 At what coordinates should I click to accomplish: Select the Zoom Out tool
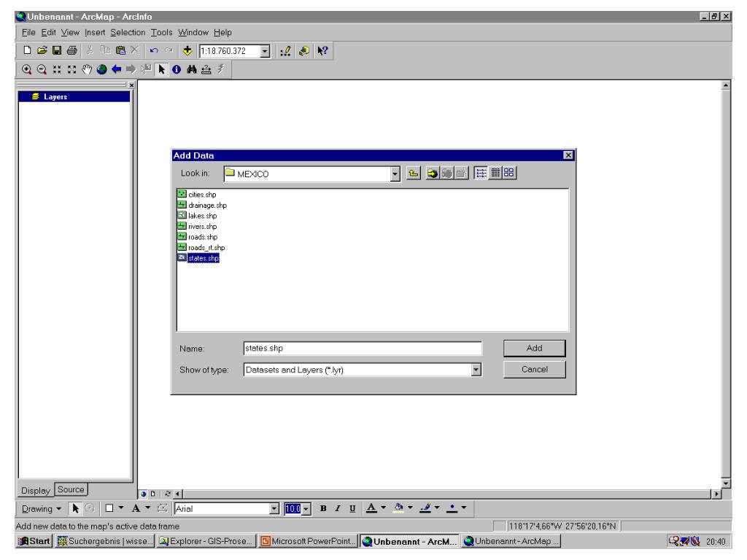[42, 69]
